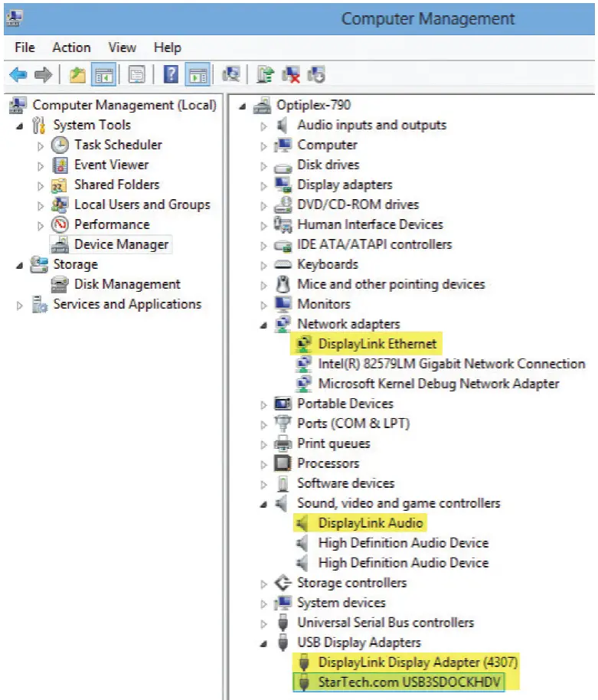Expand the Event Viewer node

click(x=40, y=166)
